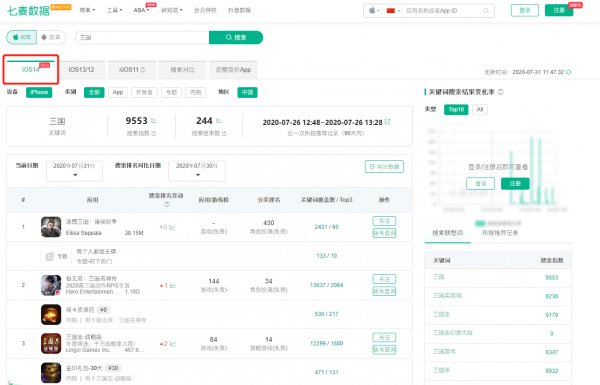Click the search index trend chart icon beside 9553
600x385 pixels.
(154, 121)
